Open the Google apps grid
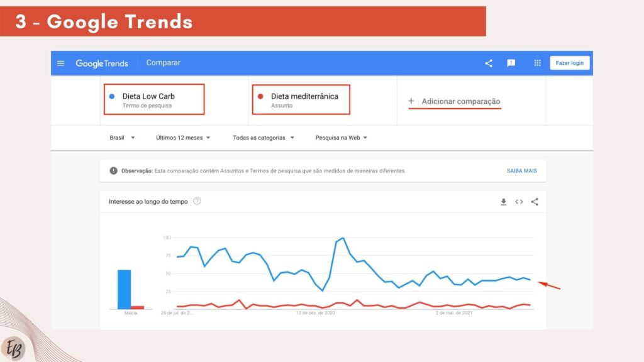The width and height of the screenshot is (644, 362). pos(537,63)
